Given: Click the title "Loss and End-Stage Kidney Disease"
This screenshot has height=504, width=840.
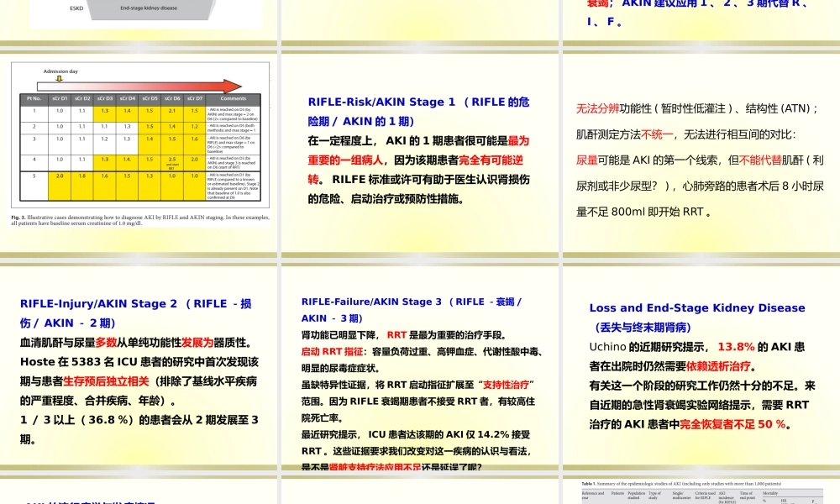Looking at the screenshot, I should coord(697,308).
